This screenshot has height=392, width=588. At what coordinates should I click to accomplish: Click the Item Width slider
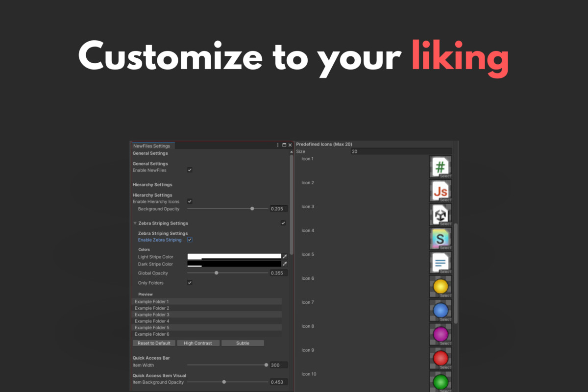click(228, 365)
